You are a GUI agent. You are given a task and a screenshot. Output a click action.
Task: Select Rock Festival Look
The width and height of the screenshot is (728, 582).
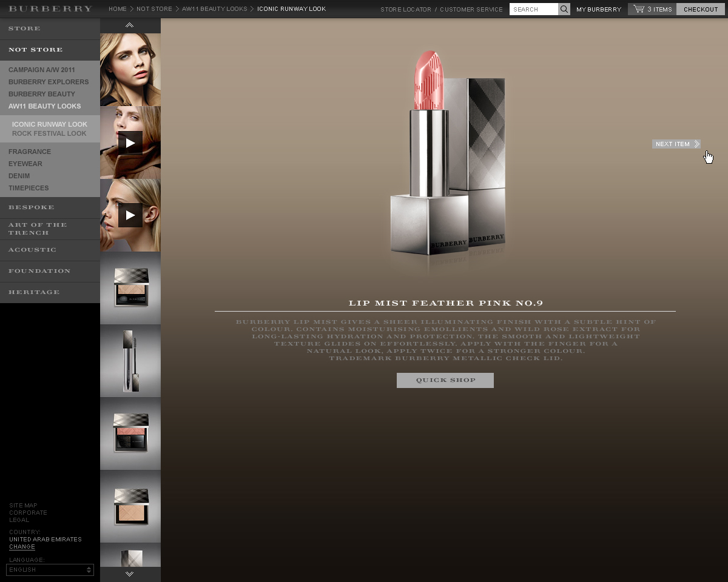pos(49,133)
